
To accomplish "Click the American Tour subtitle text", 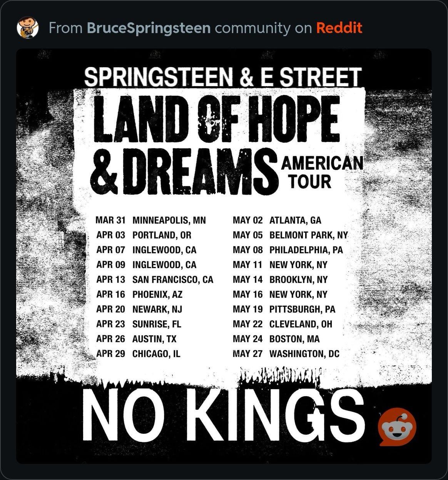I will coord(323,172).
